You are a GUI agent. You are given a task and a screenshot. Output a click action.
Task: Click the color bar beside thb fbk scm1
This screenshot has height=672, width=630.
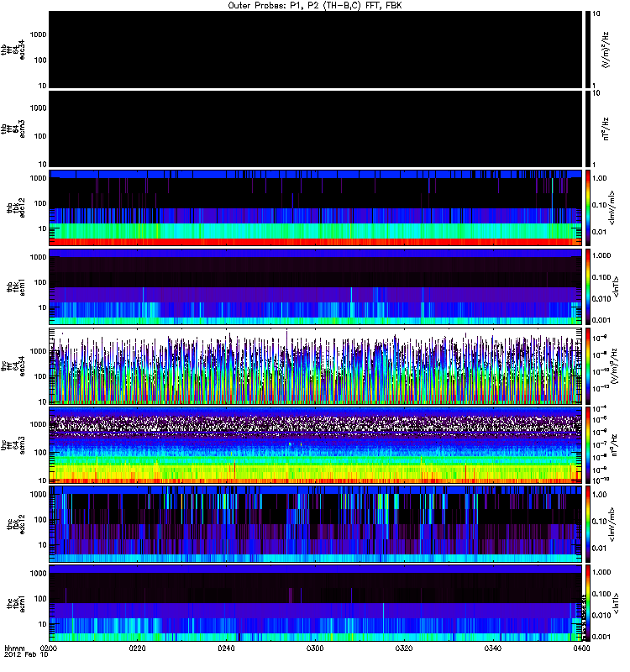tap(589, 286)
